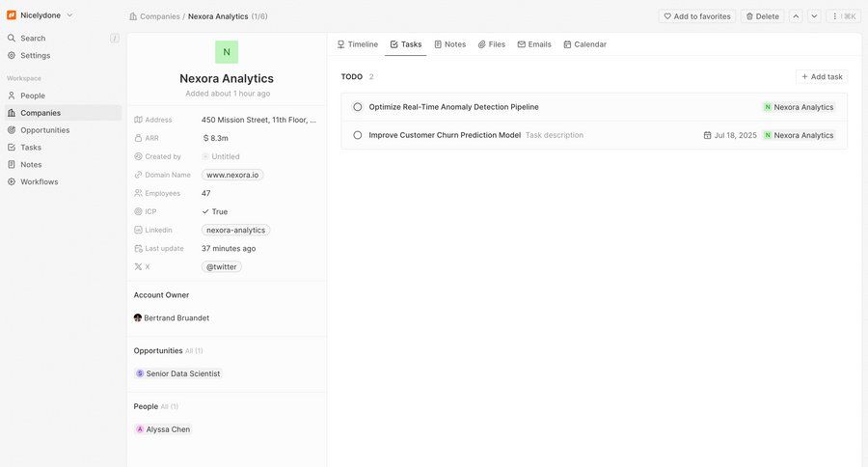868x467 pixels.
Task: Open the Search item in sidebar
Action: [63, 39]
